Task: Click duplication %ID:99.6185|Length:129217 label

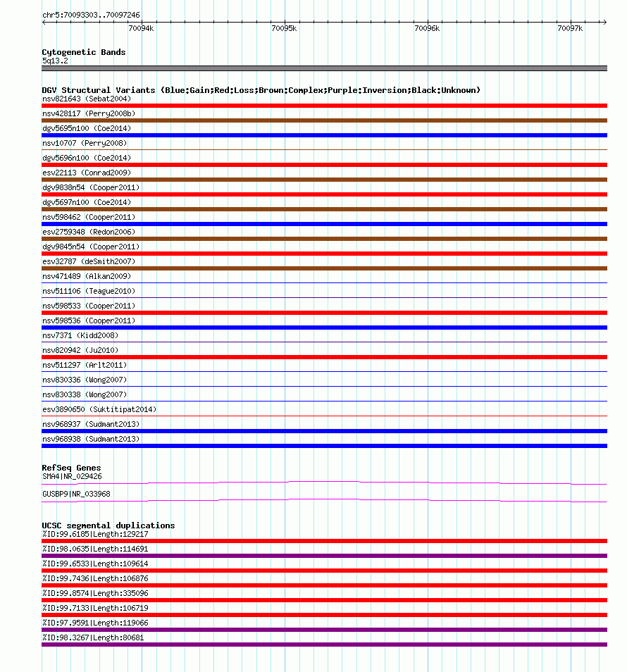Action: 95,535
